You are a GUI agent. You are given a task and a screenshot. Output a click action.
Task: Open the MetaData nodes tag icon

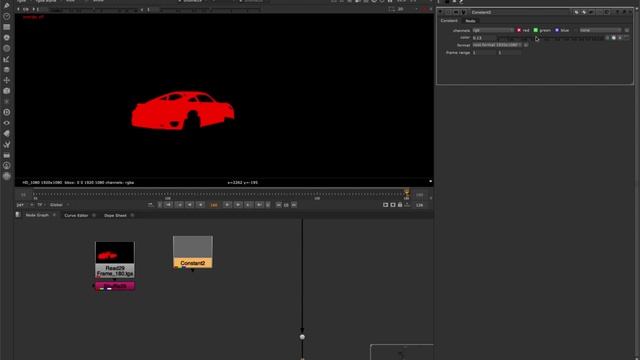tap(7, 133)
